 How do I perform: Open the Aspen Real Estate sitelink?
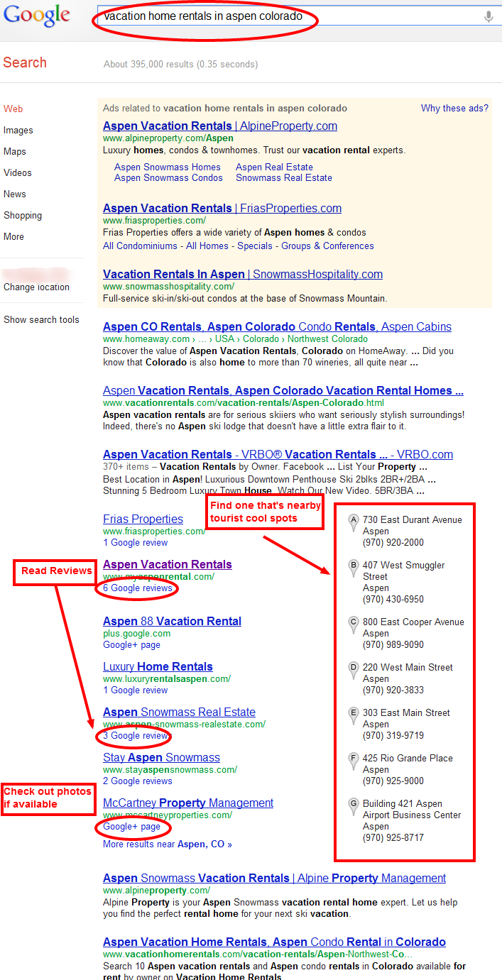pos(274,167)
